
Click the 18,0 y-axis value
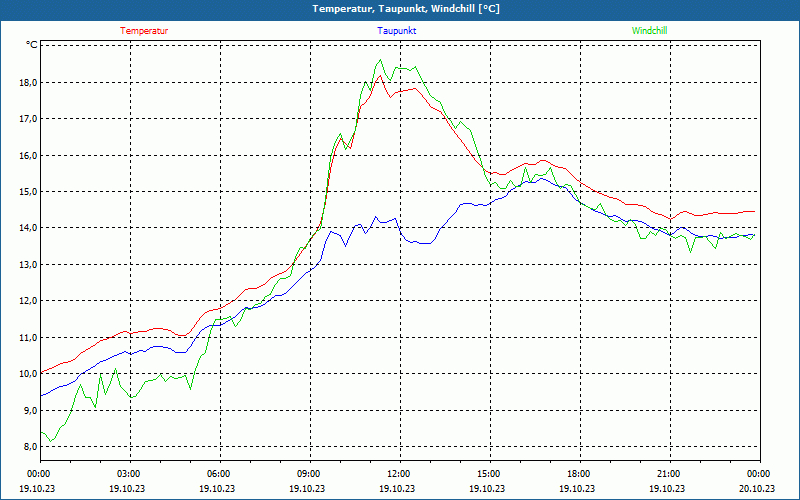[x=28, y=83]
